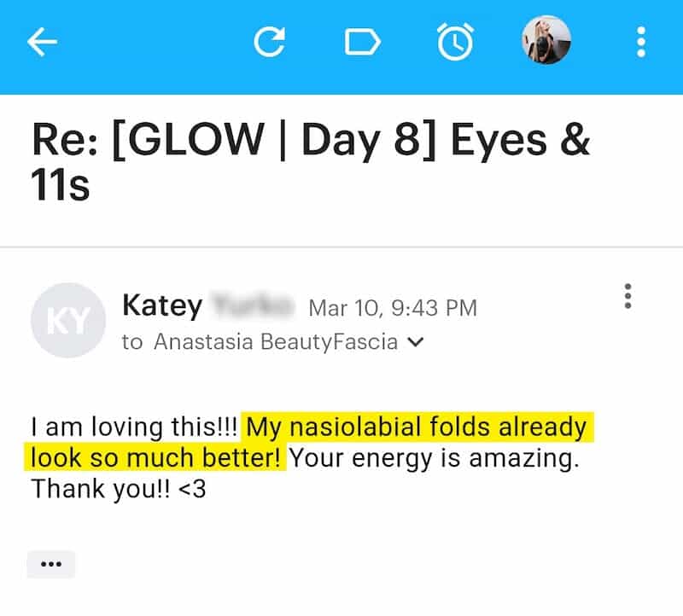Screen dimensions: 683x616
Task: Open the label tag icon
Action: [362, 42]
